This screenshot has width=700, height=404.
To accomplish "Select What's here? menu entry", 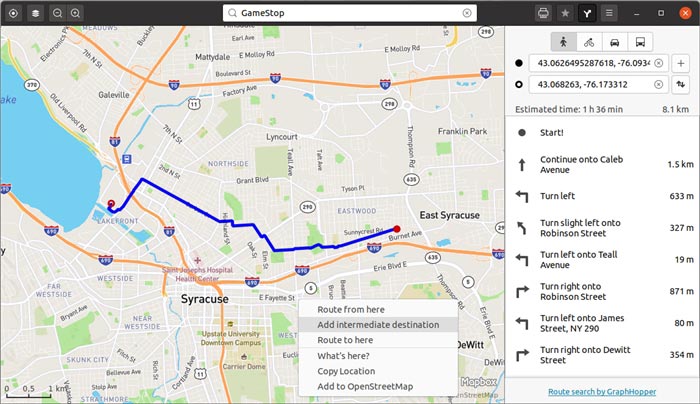I will pos(378,356).
